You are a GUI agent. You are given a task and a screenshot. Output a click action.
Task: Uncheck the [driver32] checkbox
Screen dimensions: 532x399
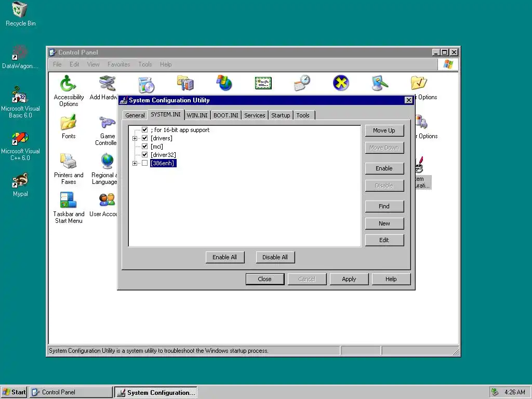144,155
